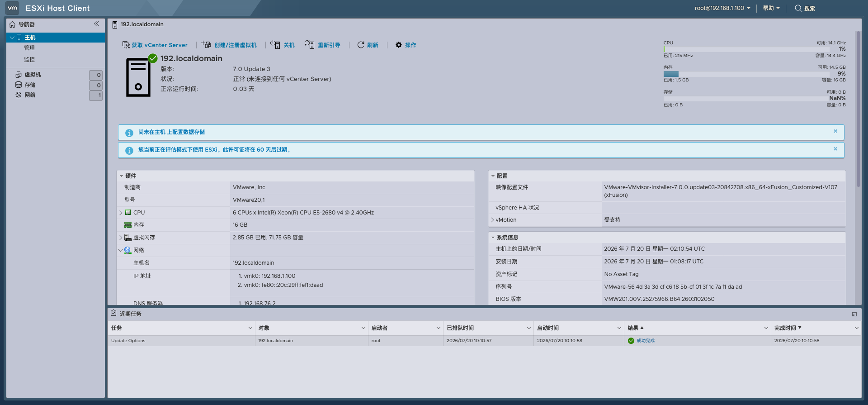
Task: Click 重新引导 reboot button
Action: tap(322, 45)
